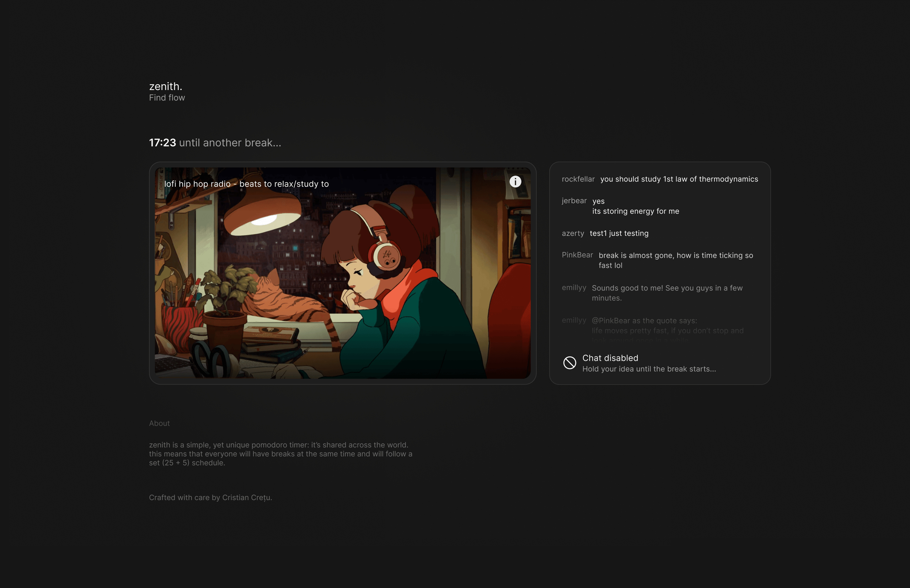Click the jerbear username
This screenshot has width=910, height=588.
(574, 201)
